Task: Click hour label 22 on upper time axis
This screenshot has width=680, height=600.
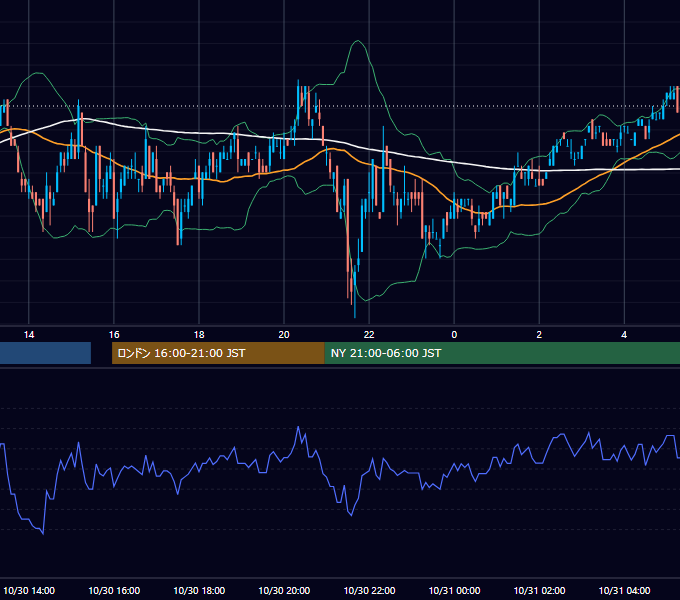Action: [x=369, y=334]
